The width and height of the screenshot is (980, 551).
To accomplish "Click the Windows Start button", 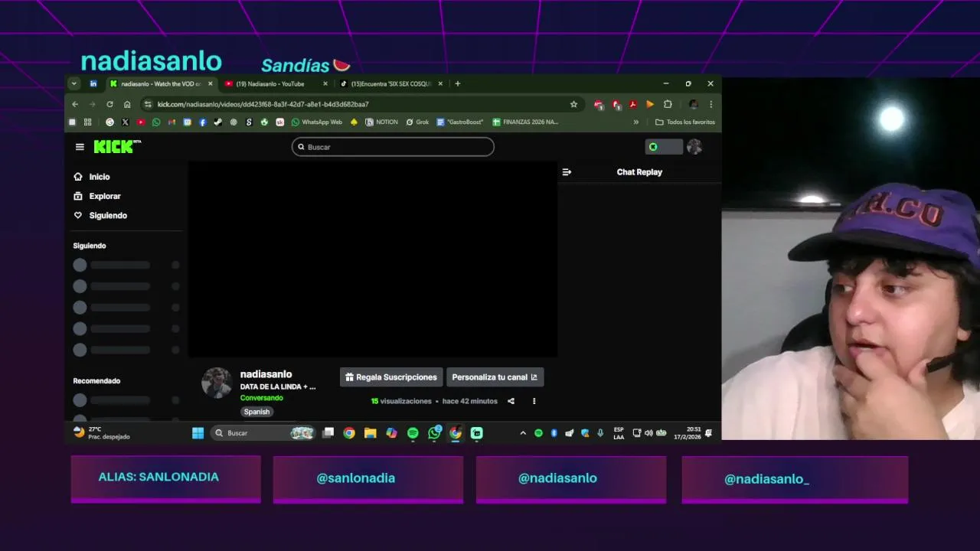I will (x=198, y=433).
